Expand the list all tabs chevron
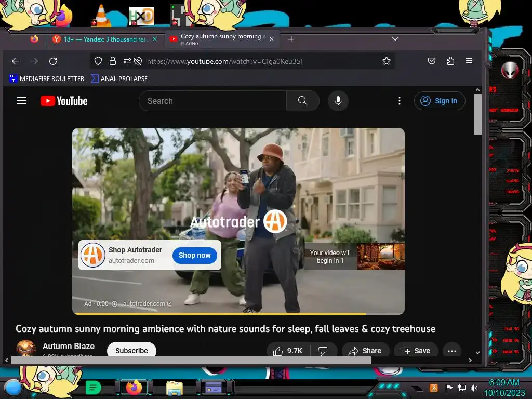The image size is (532, 399). pyautogui.click(x=395, y=39)
